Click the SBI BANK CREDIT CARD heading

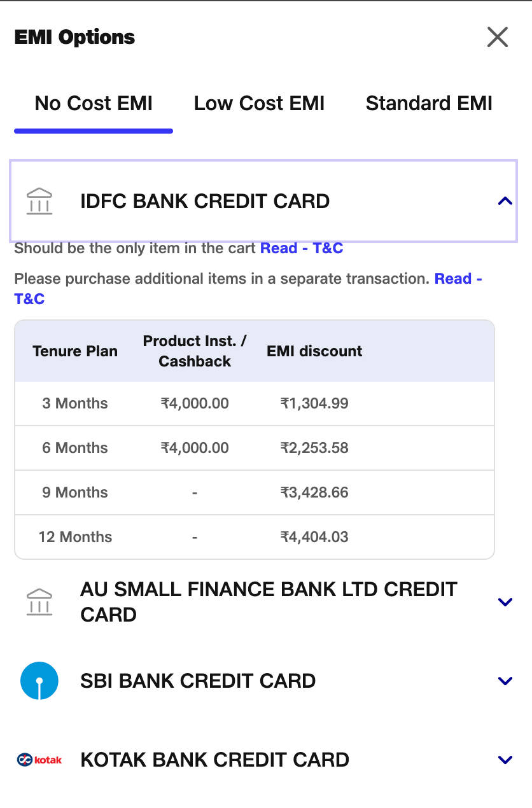click(198, 681)
